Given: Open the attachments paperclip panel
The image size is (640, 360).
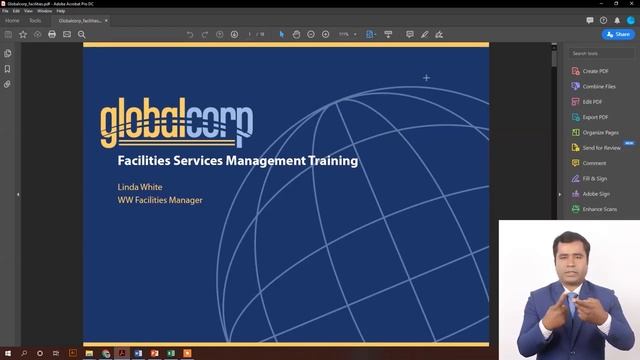Looking at the screenshot, I should pyautogui.click(x=7, y=84).
